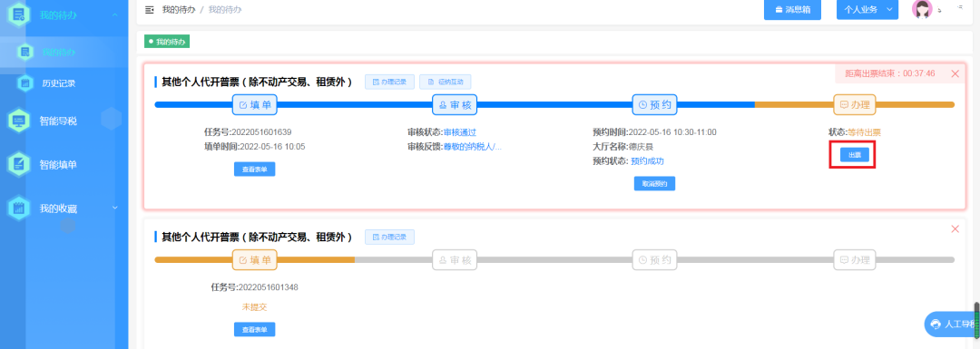Click the 距离出票结束 countdown banner

coord(890,73)
